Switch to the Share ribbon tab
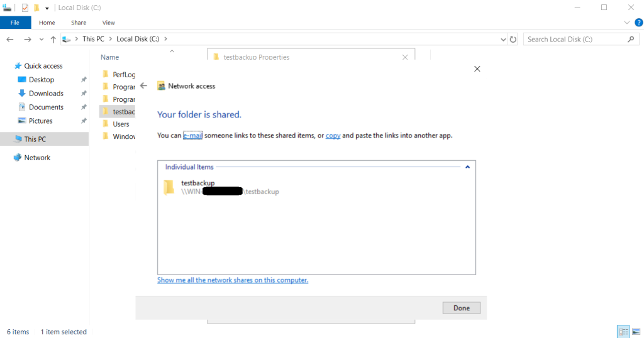Viewport: 644px width, 338px height. point(79,23)
